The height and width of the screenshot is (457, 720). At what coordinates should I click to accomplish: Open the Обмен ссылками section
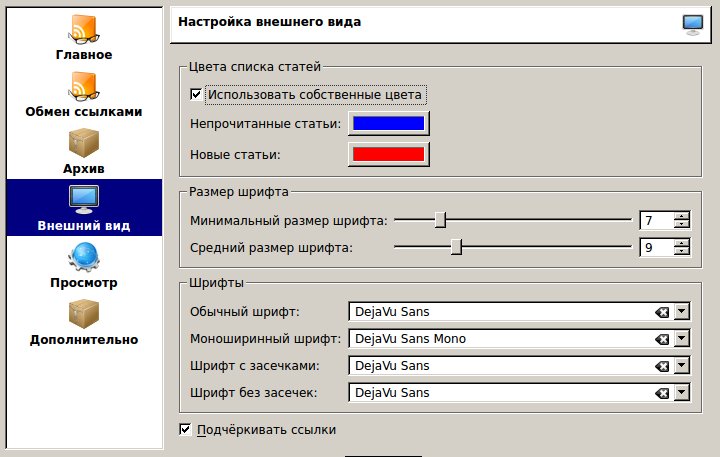[x=84, y=94]
